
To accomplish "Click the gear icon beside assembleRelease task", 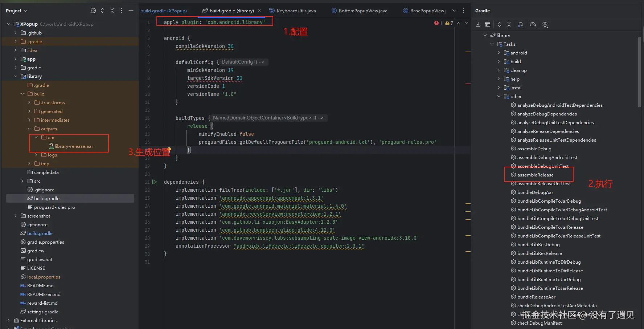I will (513, 175).
